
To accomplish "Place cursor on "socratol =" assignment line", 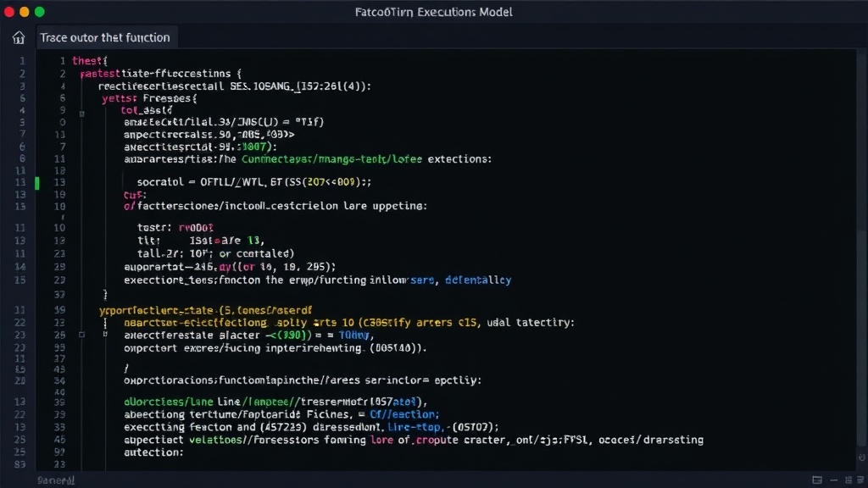I will coord(254,182).
